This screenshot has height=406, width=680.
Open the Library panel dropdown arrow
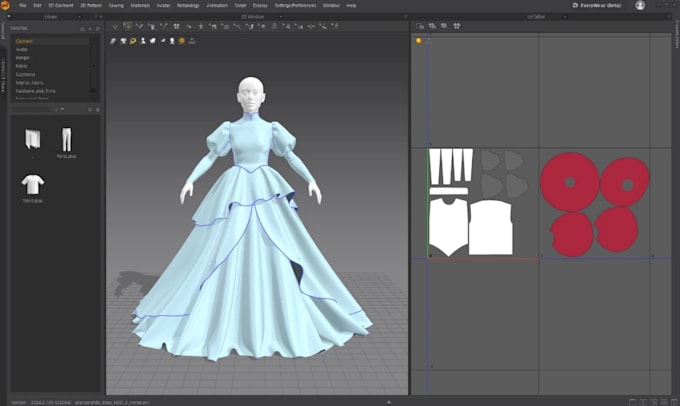click(79, 17)
